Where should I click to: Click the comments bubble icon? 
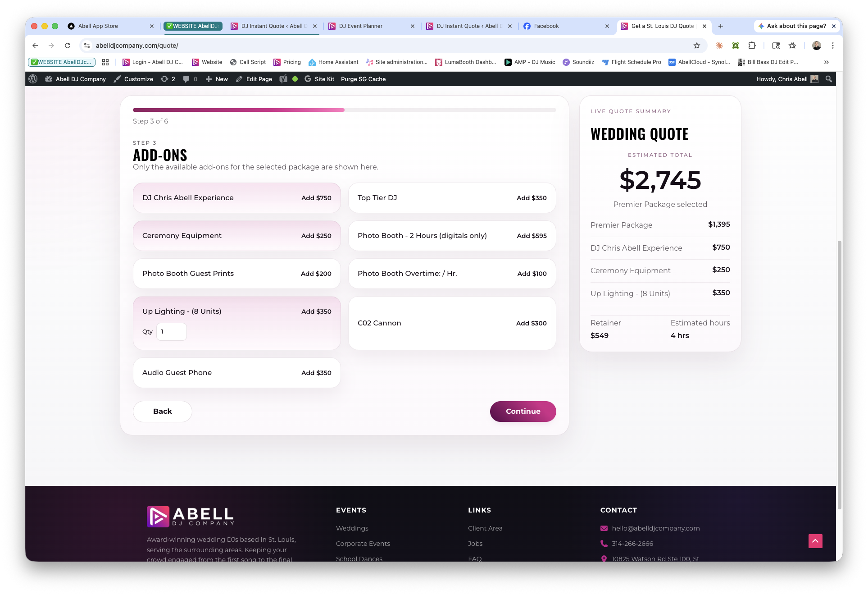coord(190,79)
